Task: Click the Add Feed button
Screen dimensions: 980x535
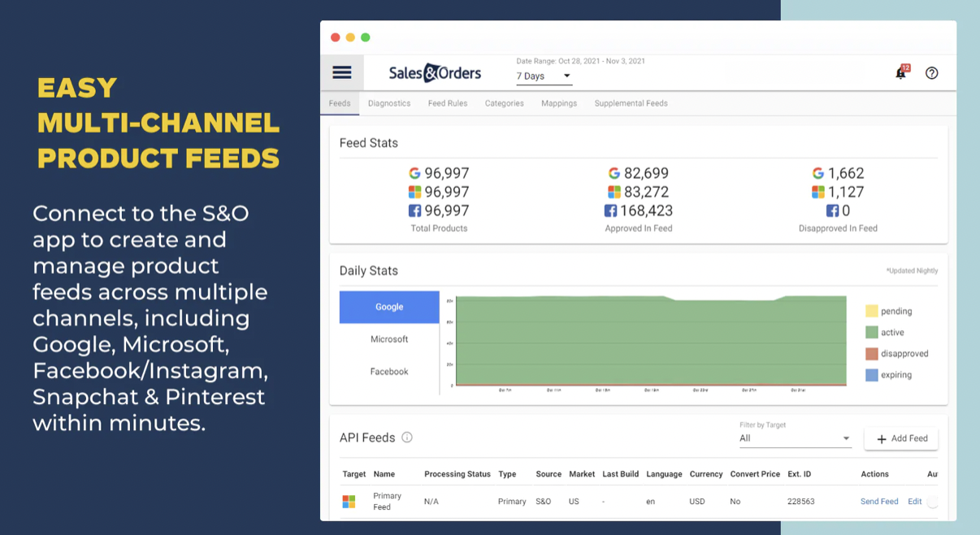Action: pos(901,438)
